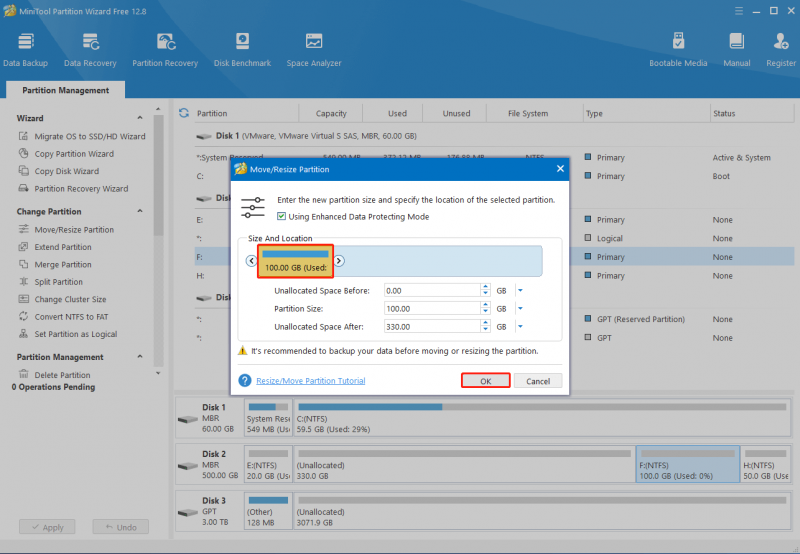Click the Bootable Media icon

(x=678, y=49)
